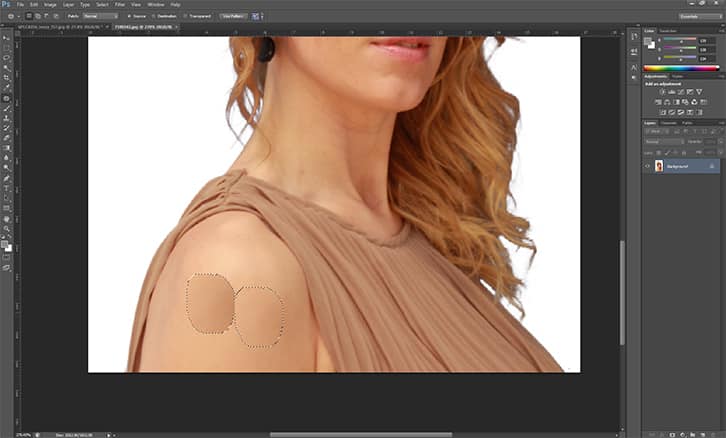Select the Rectangular Marquee tool
This screenshot has height=438, width=726.
pos(6,48)
